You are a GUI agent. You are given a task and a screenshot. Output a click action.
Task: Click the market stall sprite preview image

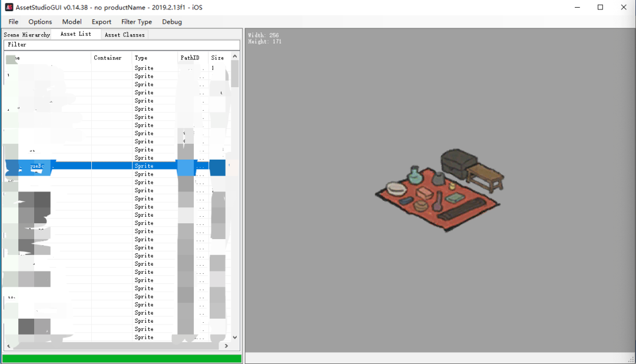coord(439,188)
